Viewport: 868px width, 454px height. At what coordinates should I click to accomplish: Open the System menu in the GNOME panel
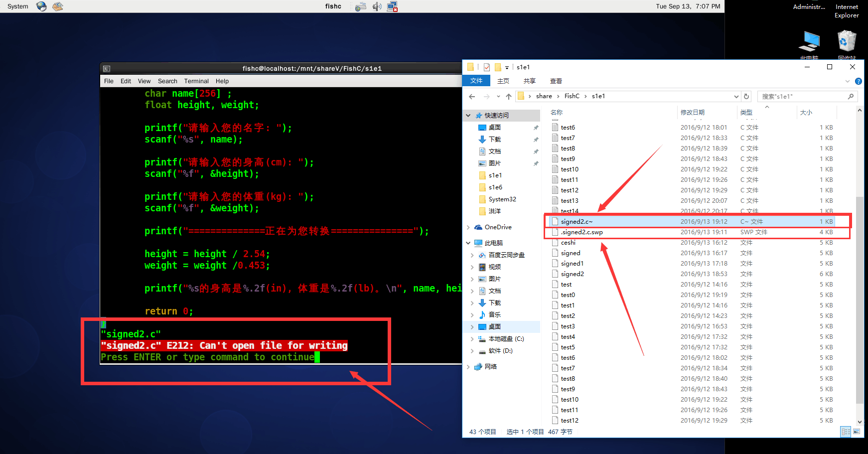point(18,6)
